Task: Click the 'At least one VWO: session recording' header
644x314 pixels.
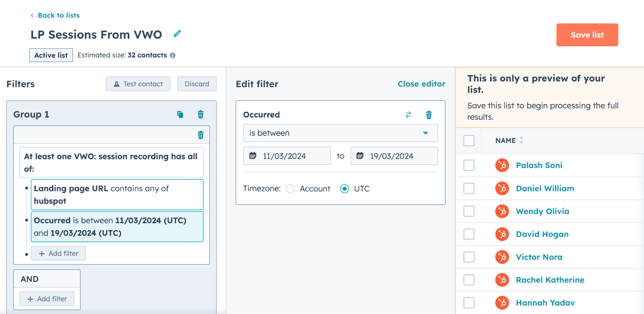Action: coord(111,163)
